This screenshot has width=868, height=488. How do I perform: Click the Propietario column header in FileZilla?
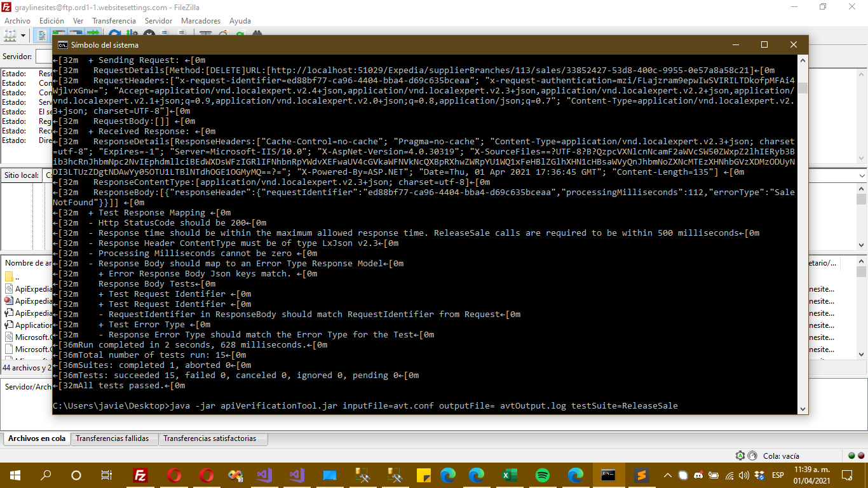823,262
